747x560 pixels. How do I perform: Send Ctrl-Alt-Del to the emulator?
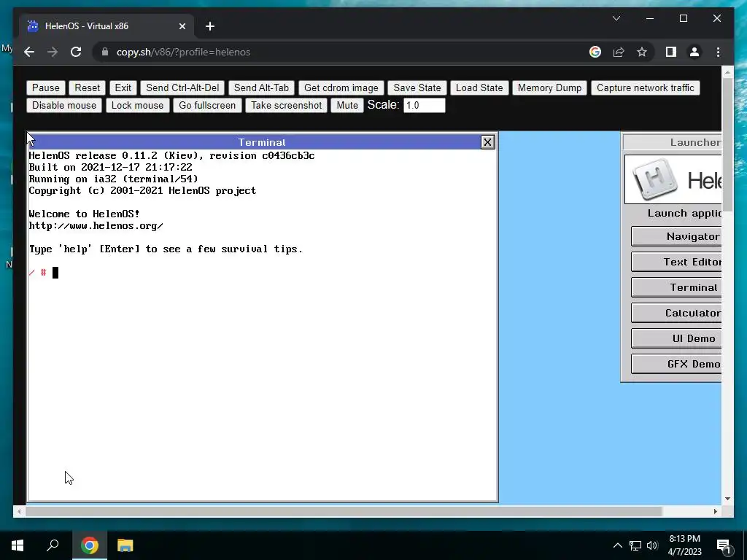point(182,87)
